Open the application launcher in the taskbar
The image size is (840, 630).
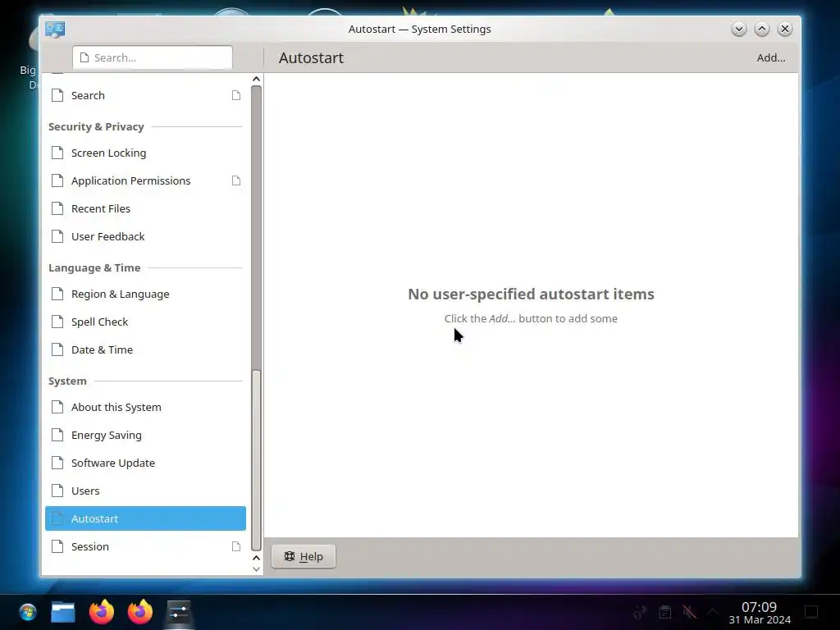coord(27,612)
